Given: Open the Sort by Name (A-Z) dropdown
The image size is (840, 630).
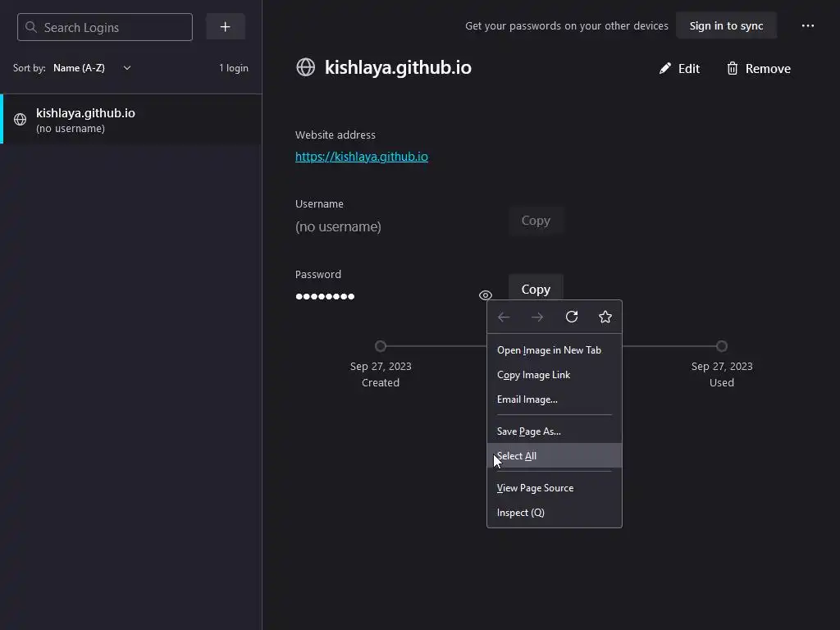Looking at the screenshot, I should (92, 68).
